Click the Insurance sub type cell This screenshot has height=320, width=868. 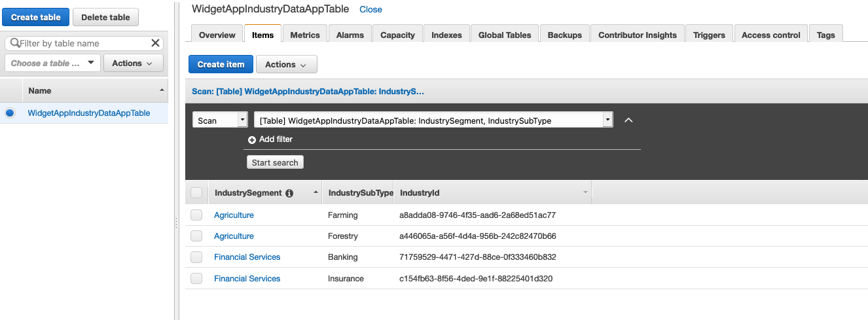tap(346, 279)
